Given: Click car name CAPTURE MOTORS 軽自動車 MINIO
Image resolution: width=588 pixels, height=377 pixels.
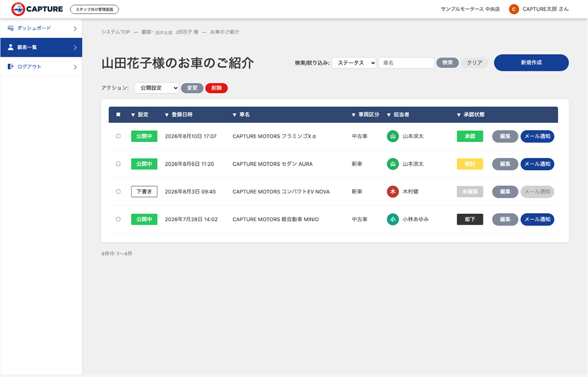Looking at the screenshot, I should pyautogui.click(x=276, y=219).
